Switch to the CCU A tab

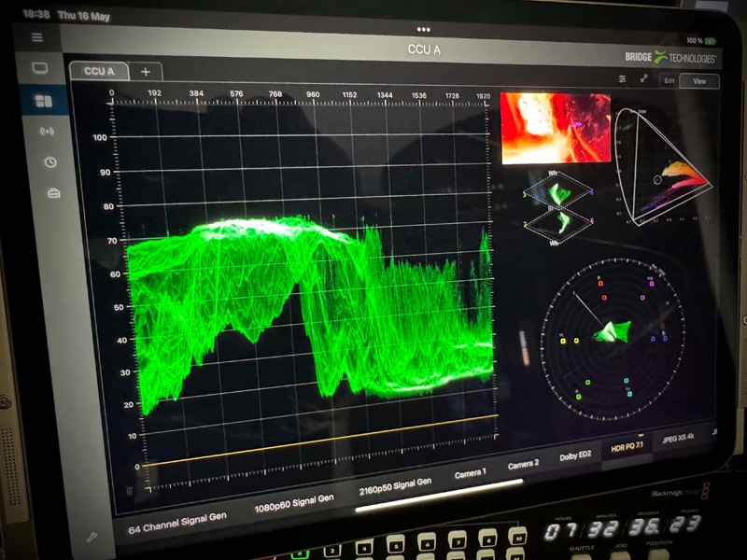pos(96,70)
